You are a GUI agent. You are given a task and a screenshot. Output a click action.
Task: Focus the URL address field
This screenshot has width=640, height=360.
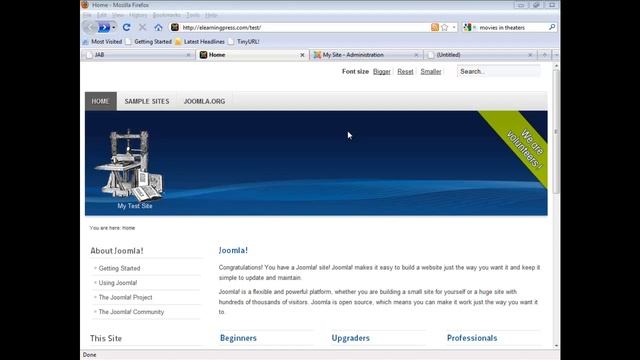click(x=305, y=27)
